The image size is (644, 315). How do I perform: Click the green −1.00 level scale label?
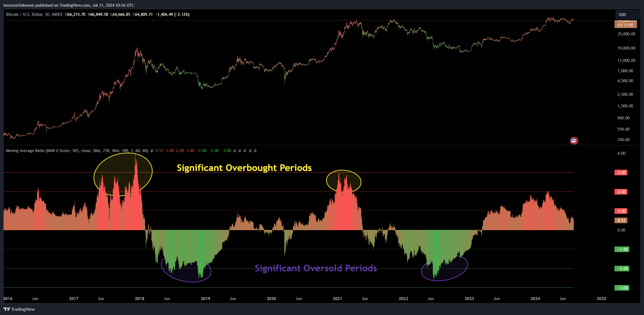pyautogui.click(x=622, y=249)
